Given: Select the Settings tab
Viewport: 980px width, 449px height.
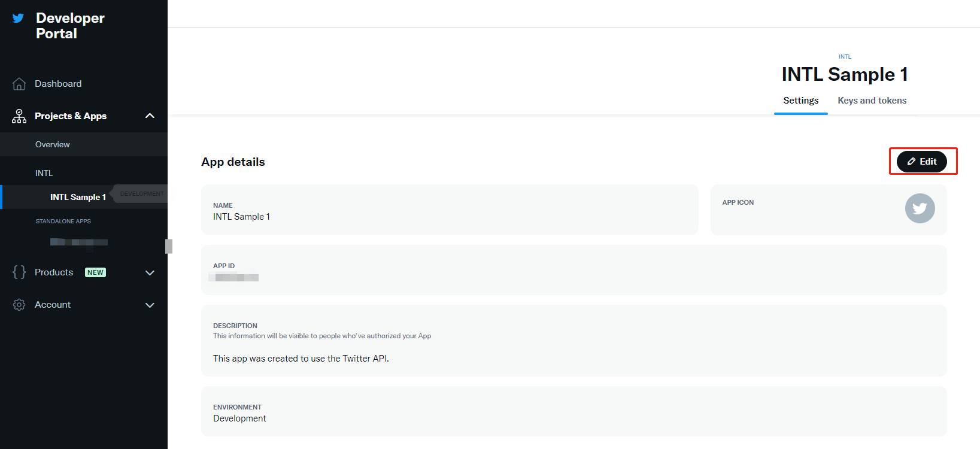Looking at the screenshot, I should [800, 101].
